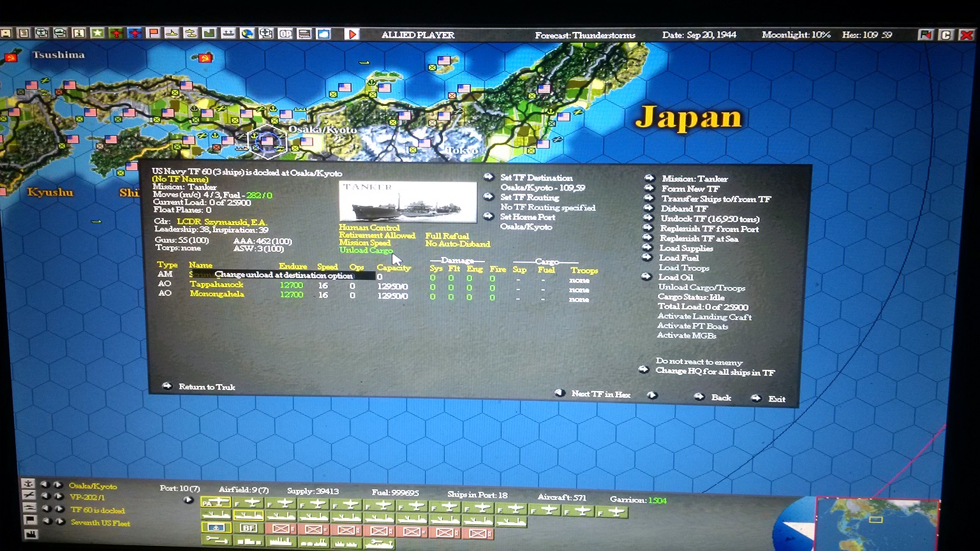The width and height of the screenshot is (980, 551).
Task: Toggle Full Refuel option
Action: [447, 236]
